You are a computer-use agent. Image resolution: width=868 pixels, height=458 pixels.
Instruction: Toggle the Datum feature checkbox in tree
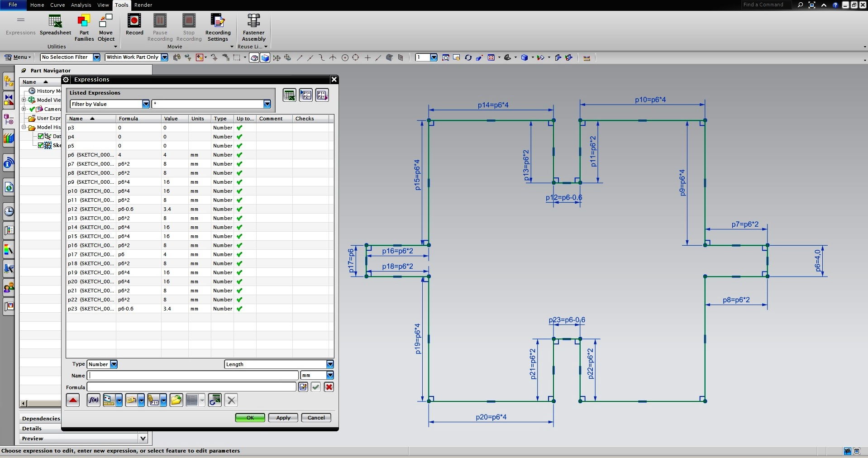(41, 136)
